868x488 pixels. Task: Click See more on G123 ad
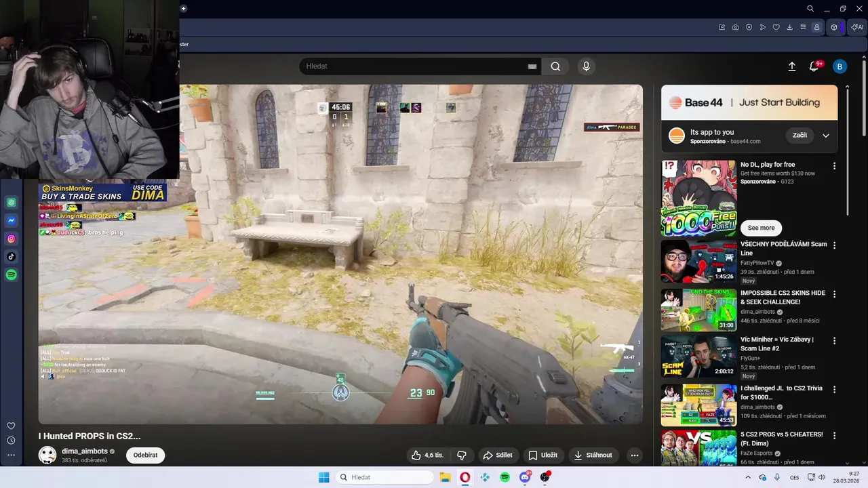(x=761, y=228)
